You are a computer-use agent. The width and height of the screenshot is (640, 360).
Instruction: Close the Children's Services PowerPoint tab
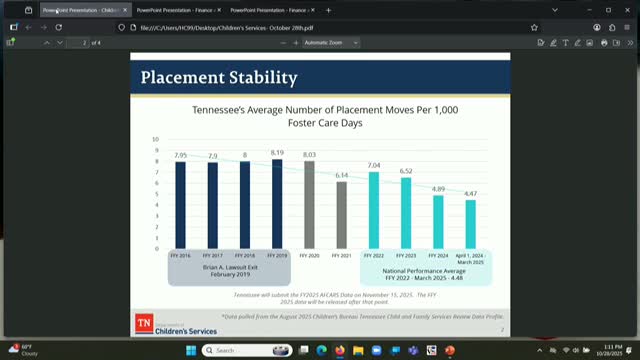[125, 10]
